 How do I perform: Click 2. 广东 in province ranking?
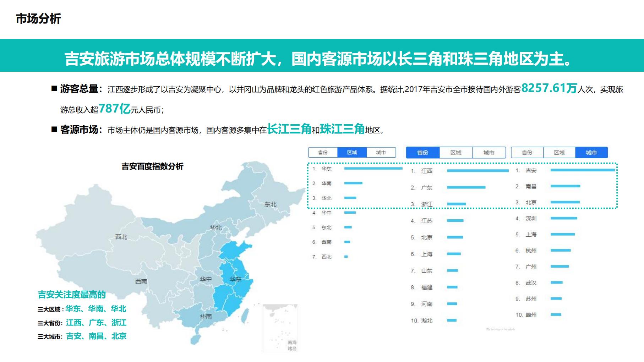(x=422, y=187)
